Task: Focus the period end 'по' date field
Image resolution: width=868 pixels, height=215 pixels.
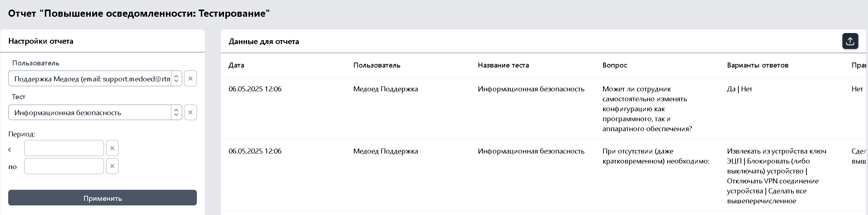Action: [x=64, y=166]
